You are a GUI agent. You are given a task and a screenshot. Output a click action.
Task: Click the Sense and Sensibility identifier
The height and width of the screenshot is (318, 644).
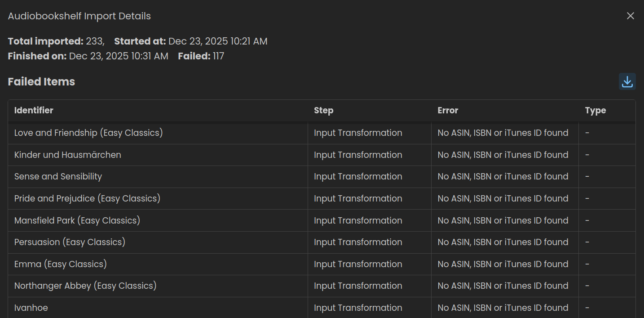click(x=58, y=177)
